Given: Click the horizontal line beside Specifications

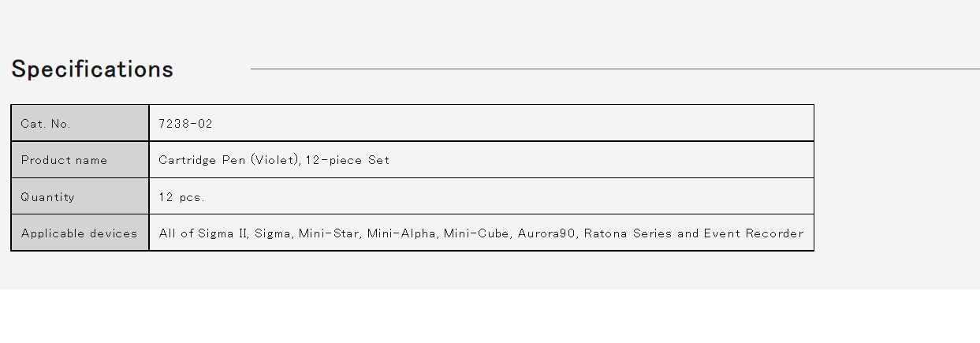Looking at the screenshot, I should [x=615, y=69].
